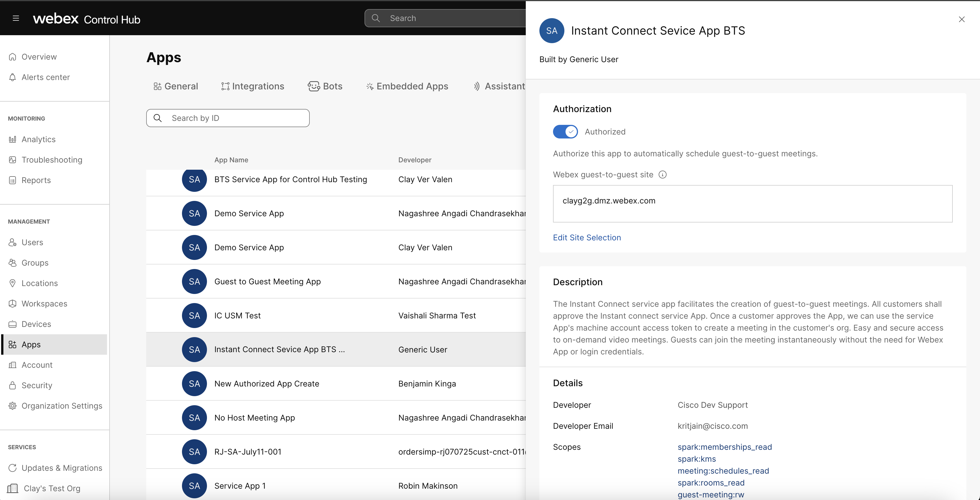Click the spark:rooms_read scope link

pyautogui.click(x=711, y=483)
